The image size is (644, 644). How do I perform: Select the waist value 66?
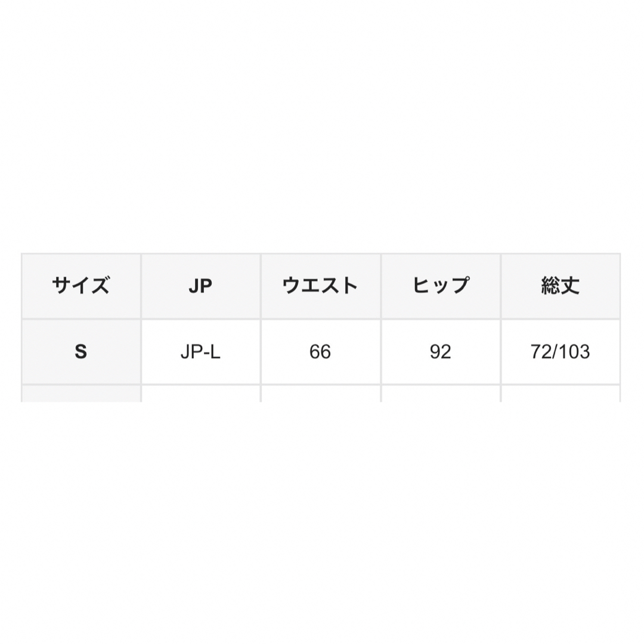(x=321, y=352)
